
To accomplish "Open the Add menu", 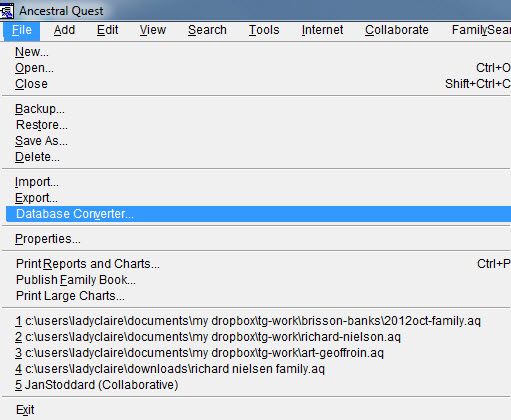I will [64, 30].
